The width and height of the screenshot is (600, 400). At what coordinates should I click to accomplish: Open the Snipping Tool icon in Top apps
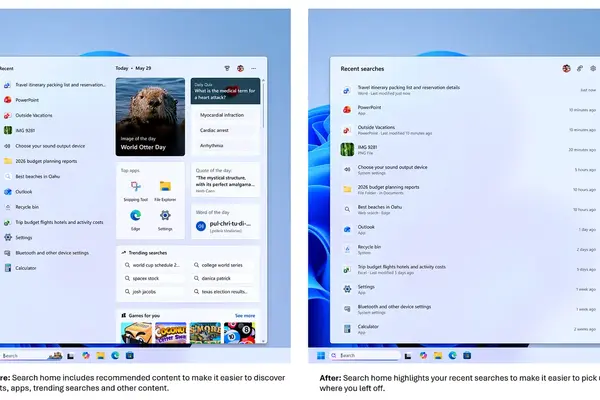coord(135,186)
